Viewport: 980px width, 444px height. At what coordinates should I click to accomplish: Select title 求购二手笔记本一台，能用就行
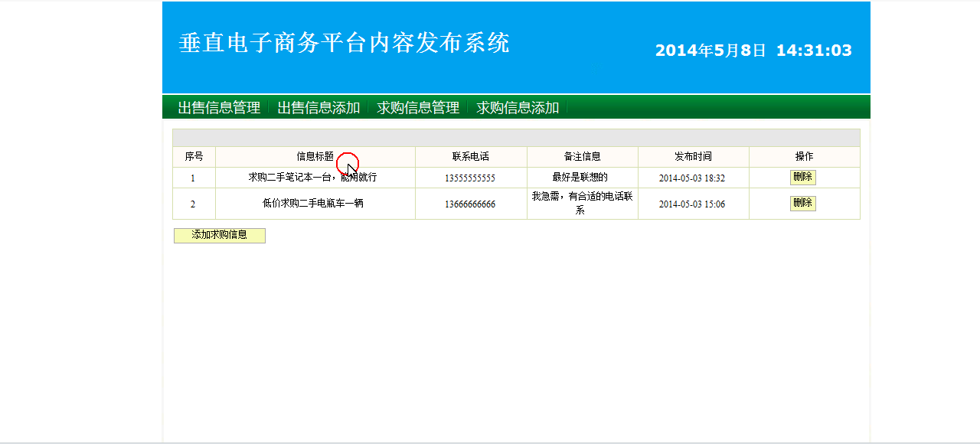pyautogui.click(x=312, y=178)
